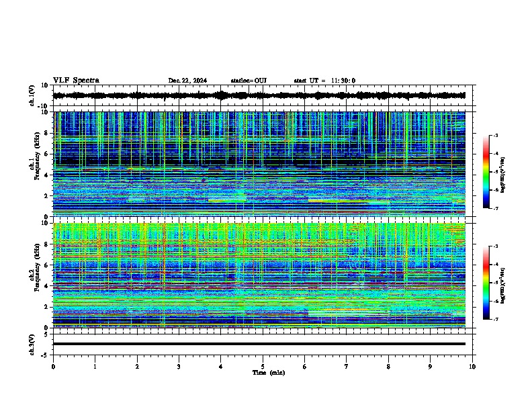Click time axis tick label "9"
532x411 pixels.
(x=430, y=367)
